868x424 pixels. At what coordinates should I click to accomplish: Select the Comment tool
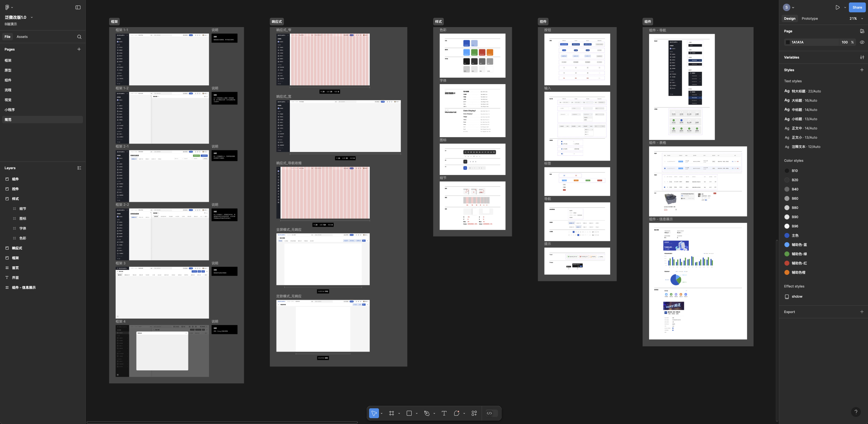[x=457, y=413]
